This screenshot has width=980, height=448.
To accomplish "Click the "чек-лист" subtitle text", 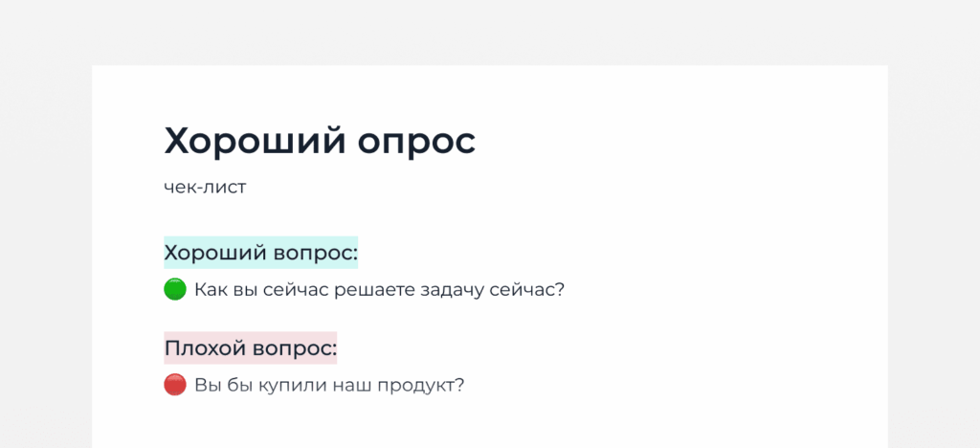I will coord(205,187).
